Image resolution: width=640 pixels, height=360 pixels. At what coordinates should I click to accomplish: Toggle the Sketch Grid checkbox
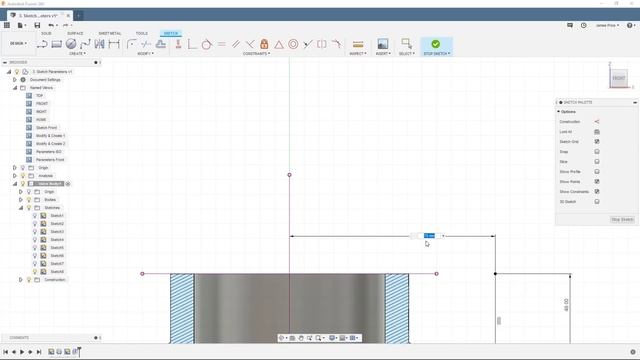click(597, 142)
